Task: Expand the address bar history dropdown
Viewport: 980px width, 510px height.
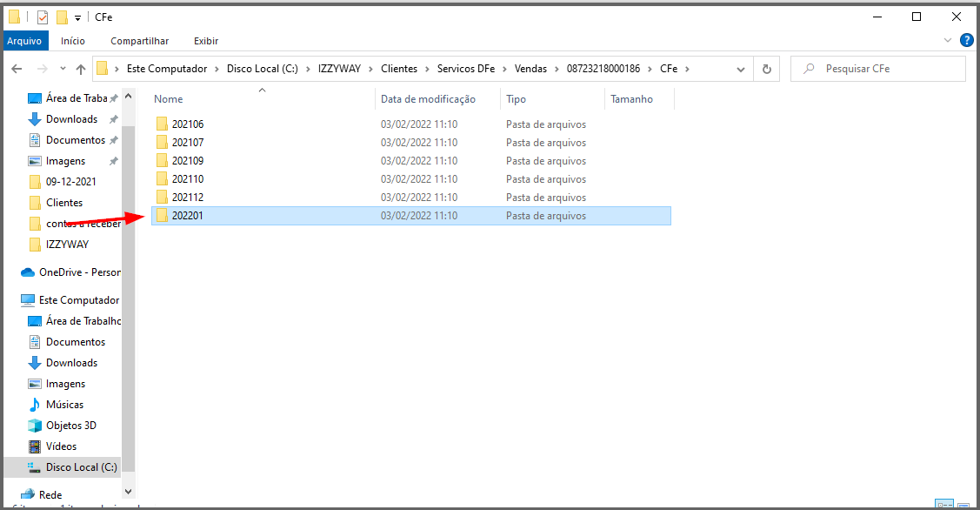Action: click(741, 69)
